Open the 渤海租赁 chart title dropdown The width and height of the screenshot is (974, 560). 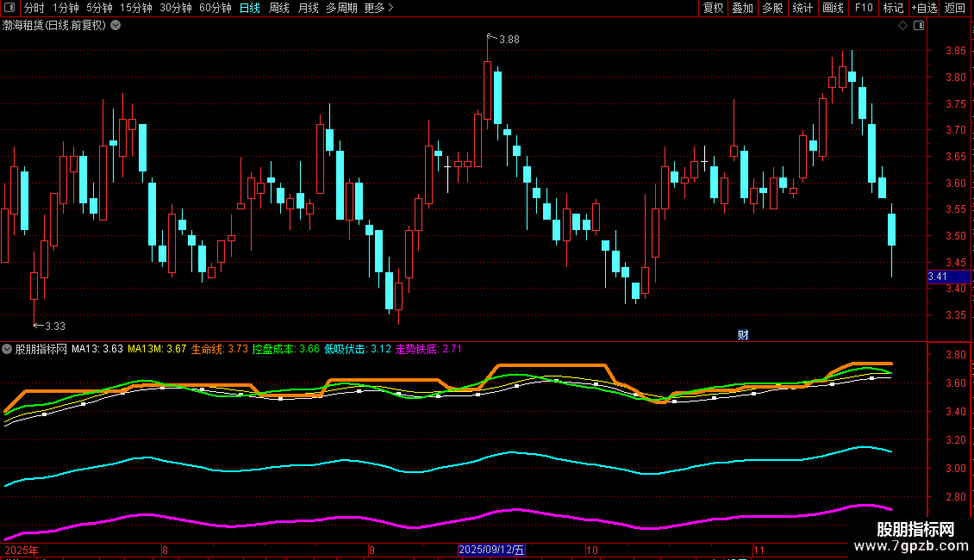[x=116, y=25]
